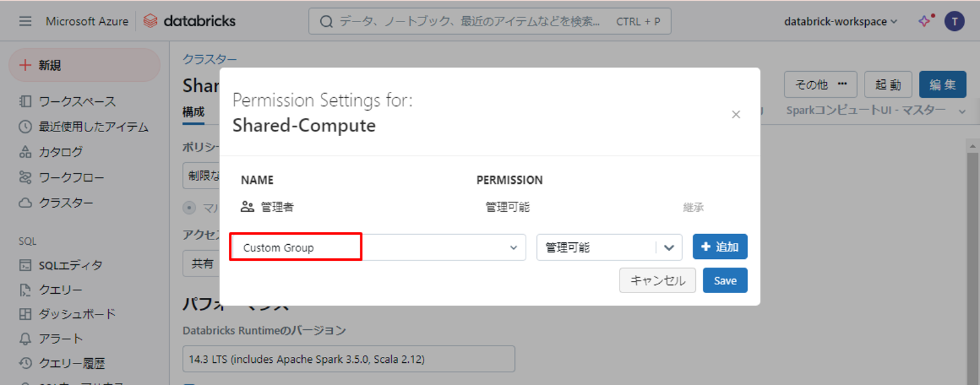Click the 追加 button to add permission
This screenshot has width=980, height=385.
coord(720,247)
